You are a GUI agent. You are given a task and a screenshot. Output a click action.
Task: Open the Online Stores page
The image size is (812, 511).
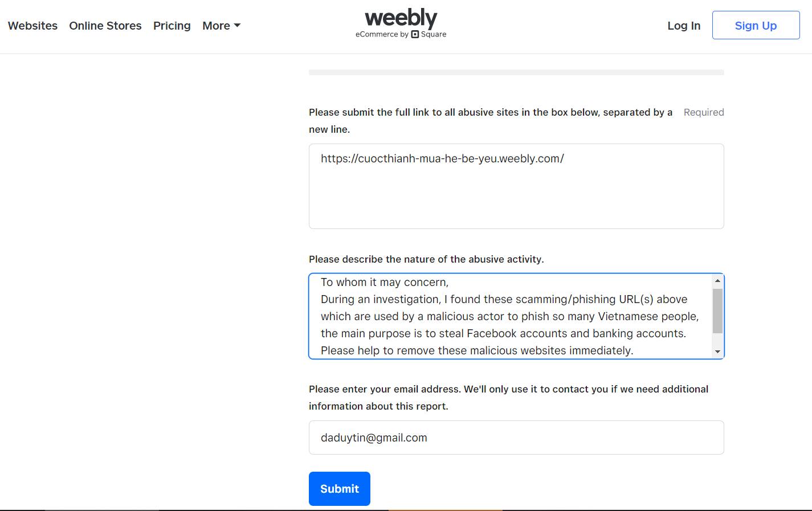coord(105,26)
